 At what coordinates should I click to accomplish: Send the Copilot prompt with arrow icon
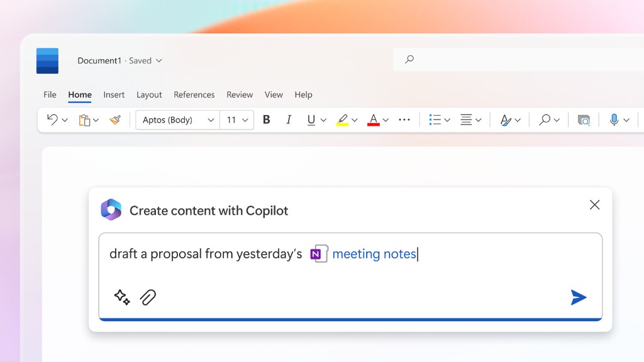tap(578, 297)
